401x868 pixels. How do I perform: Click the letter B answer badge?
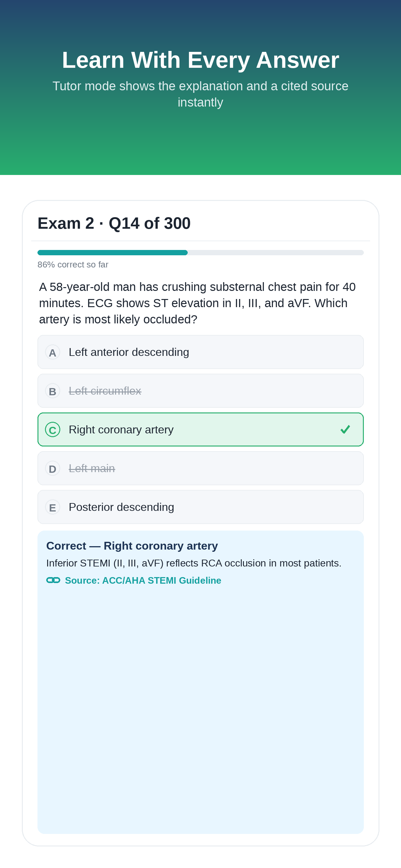[52, 391]
